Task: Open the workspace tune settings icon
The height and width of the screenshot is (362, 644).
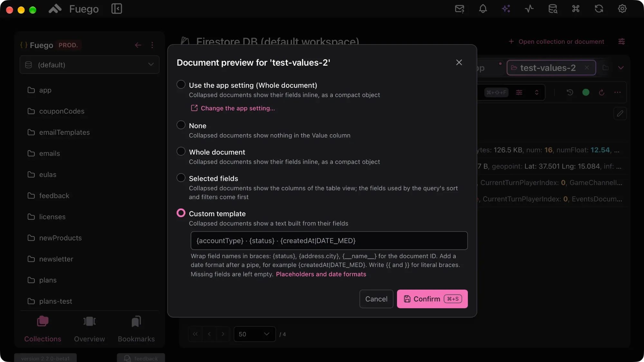Action: point(621,42)
